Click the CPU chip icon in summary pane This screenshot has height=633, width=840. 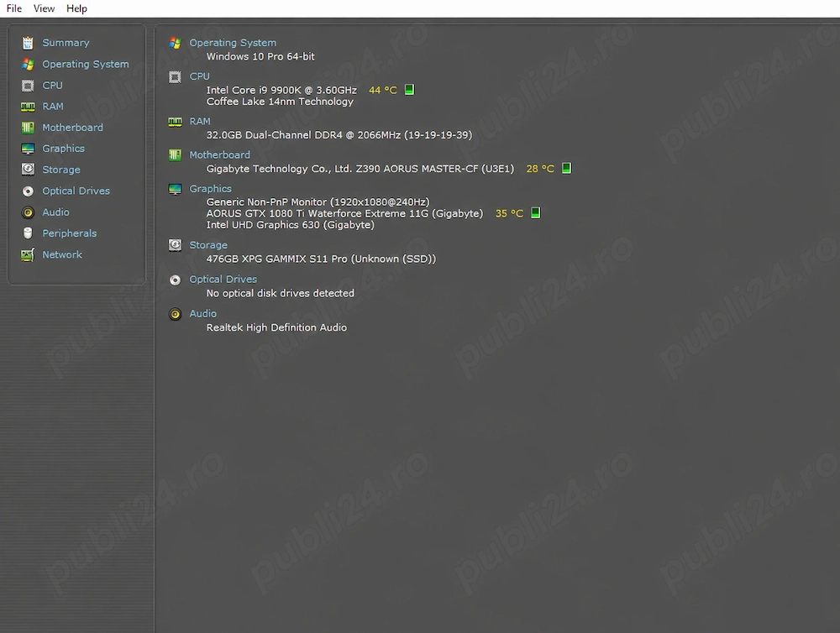coord(176,77)
